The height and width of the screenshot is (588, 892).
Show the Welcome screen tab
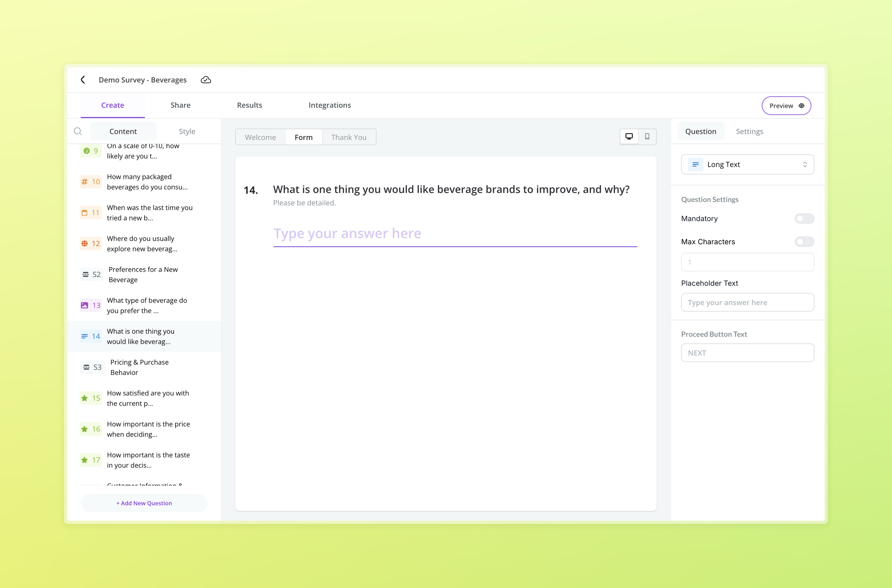pyautogui.click(x=261, y=137)
